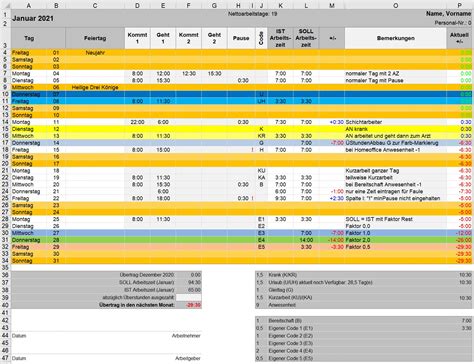The image size is (474, 364).
Task: Click the 'Kommt 1' heading cell
Action: tap(137, 38)
